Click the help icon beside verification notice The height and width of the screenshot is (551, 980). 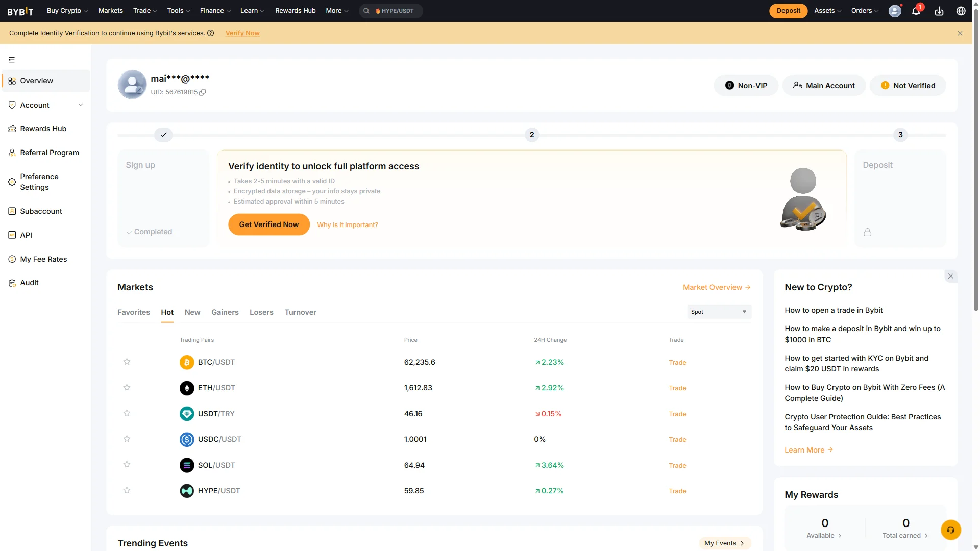click(x=210, y=33)
